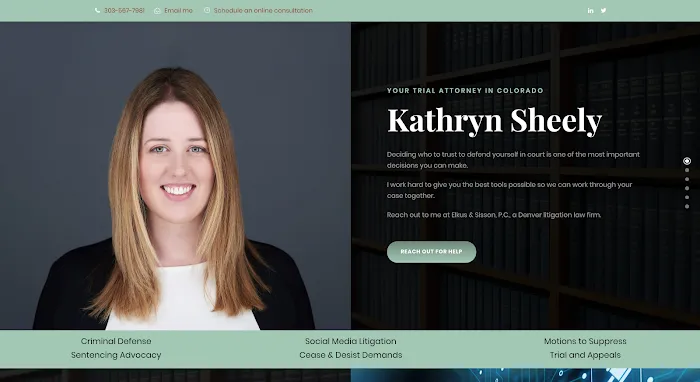Open the Email me link
The image size is (700, 382).
click(x=178, y=10)
